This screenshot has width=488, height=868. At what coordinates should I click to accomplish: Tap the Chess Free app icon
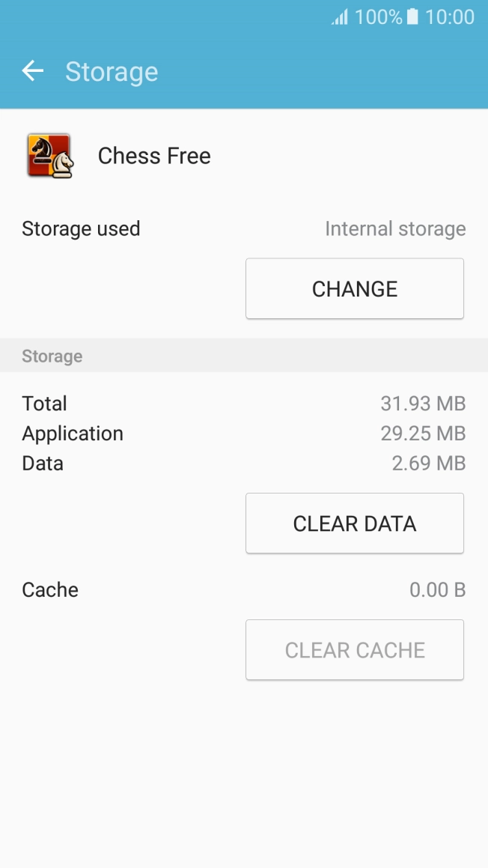click(49, 155)
